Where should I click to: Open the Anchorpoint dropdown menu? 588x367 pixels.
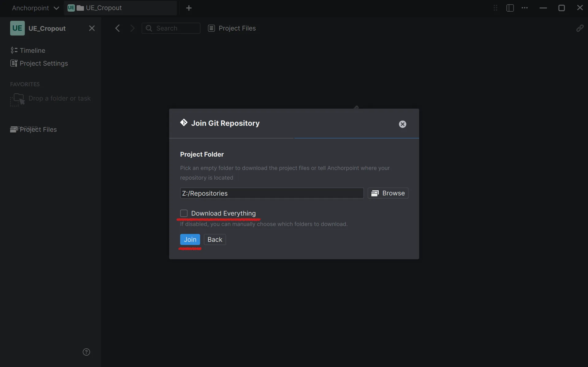point(35,8)
